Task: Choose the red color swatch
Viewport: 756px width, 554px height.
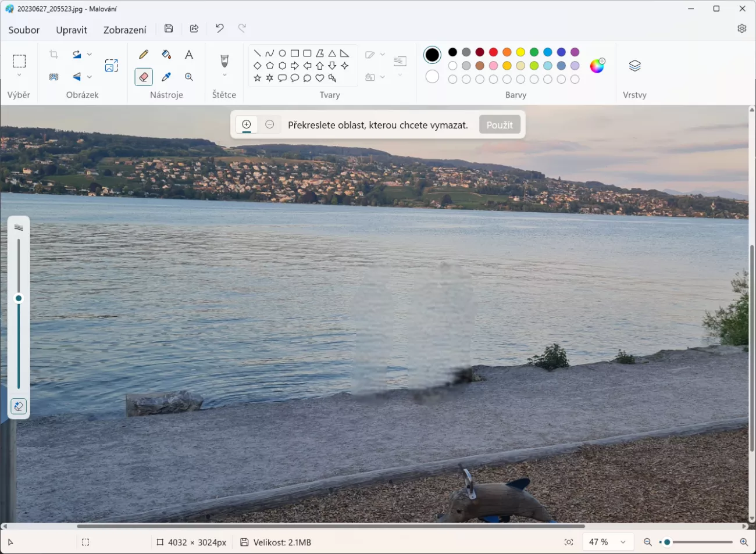Action: coord(494,52)
